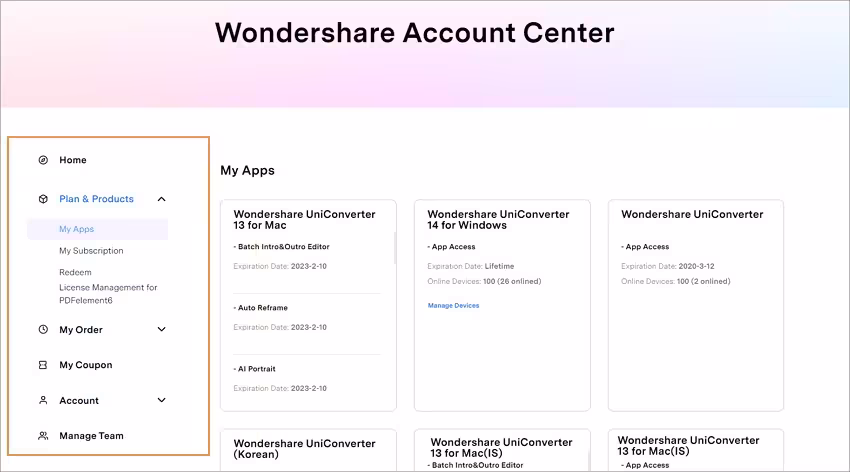Open My Subscription page

pos(91,251)
